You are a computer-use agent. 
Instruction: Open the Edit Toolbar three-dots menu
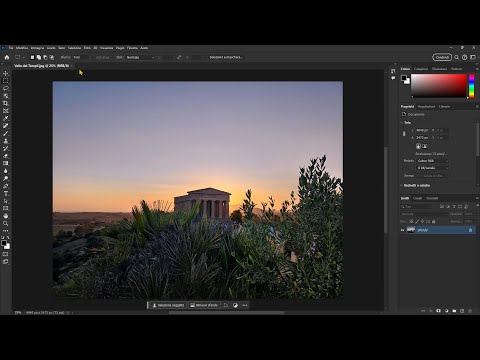(6, 231)
